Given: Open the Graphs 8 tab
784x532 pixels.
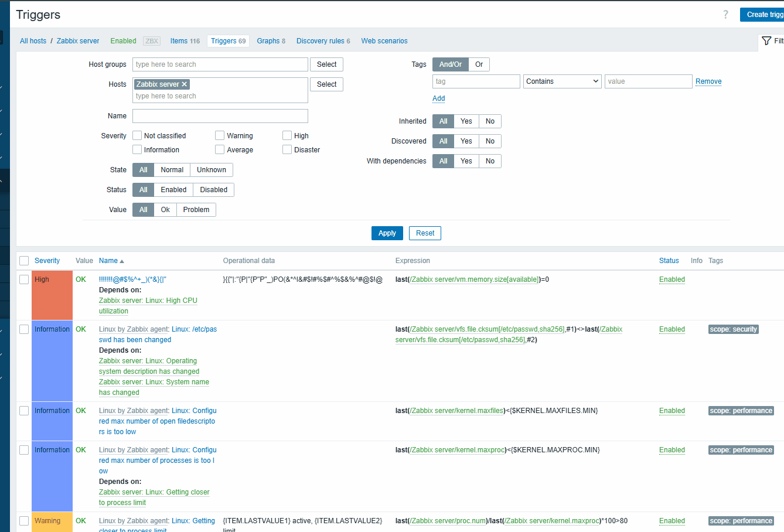Looking at the screenshot, I should point(271,41).
